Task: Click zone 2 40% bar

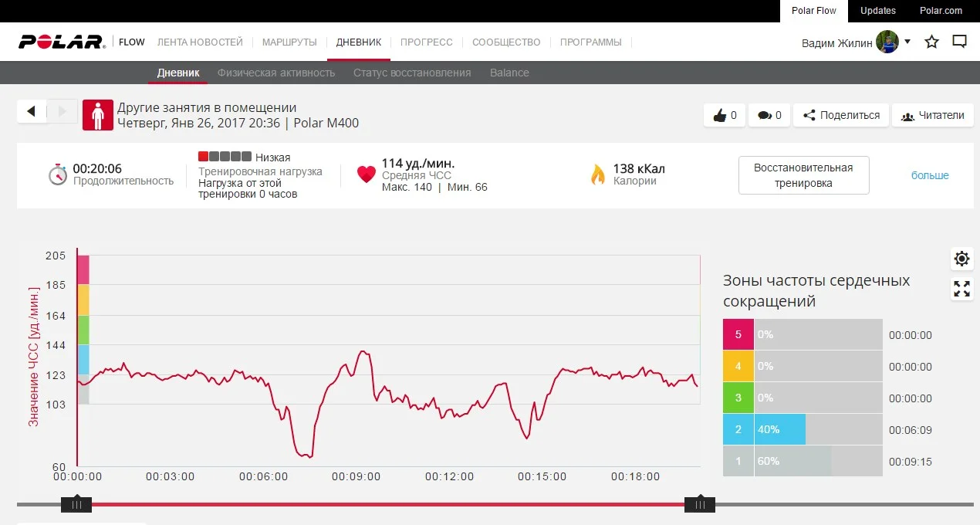Action: click(780, 429)
